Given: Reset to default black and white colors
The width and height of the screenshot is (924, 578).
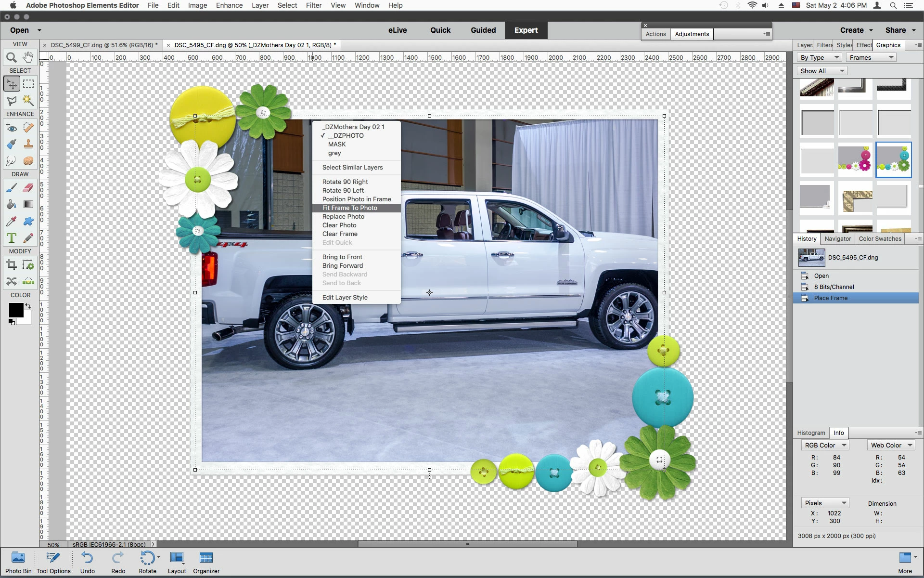Looking at the screenshot, I should tap(12, 322).
